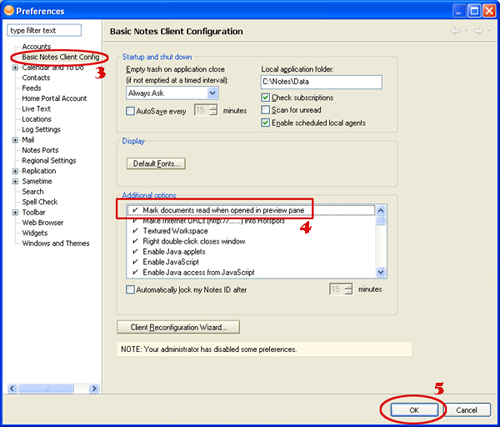Maximize the Preferences window
The height and width of the screenshot is (427, 500).
474,11
